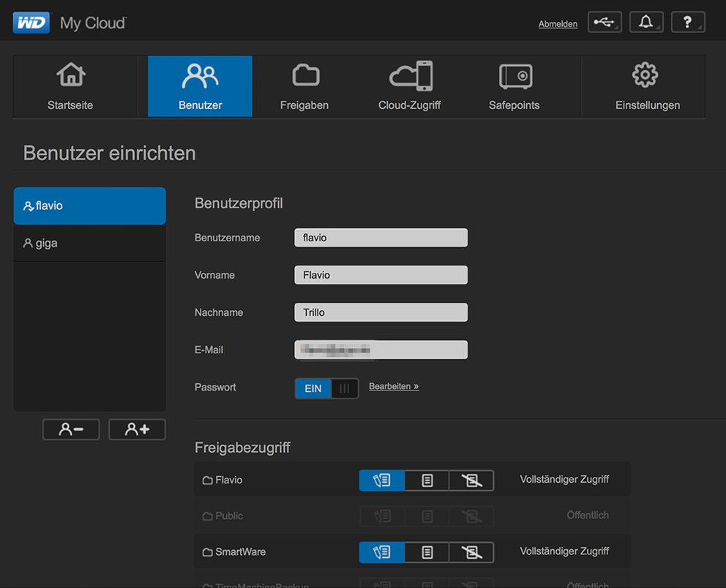Click the 'Freigabezugriff' heading
The image size is (726, 588).
[243, 448]
